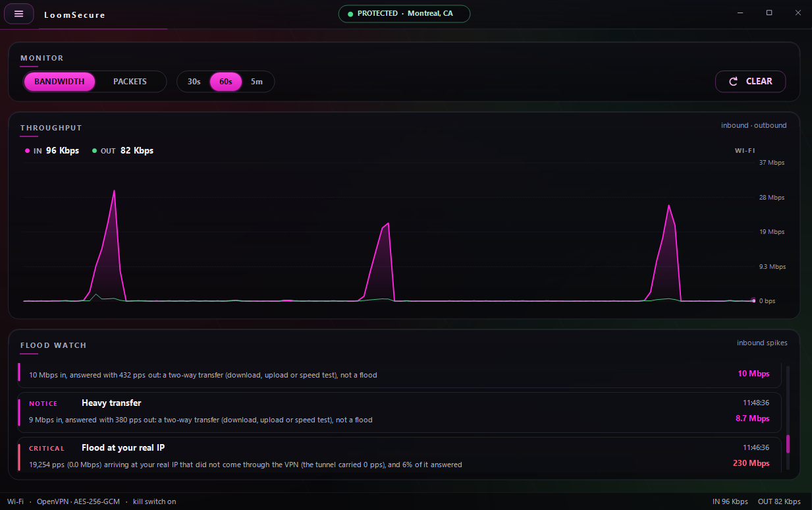The width and height of the screenshot is (812, 510).
Task: Select the 30s time window
Action: 194,82
